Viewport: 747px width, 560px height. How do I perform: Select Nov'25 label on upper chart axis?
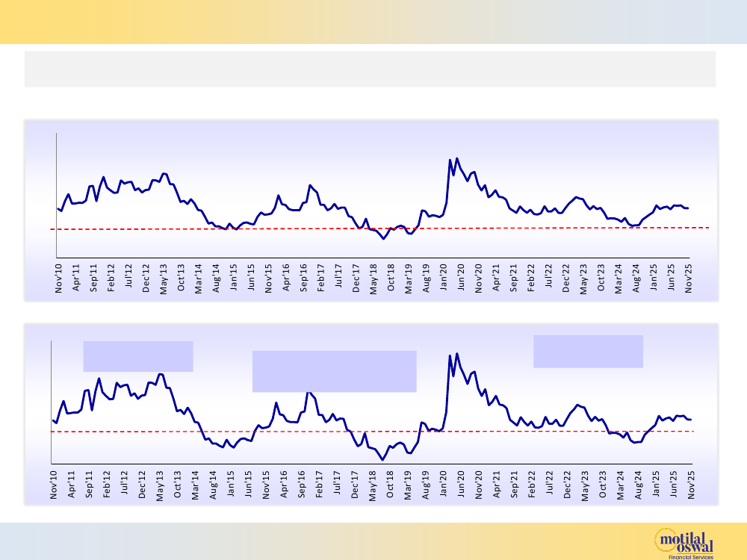tap(688, 279)
